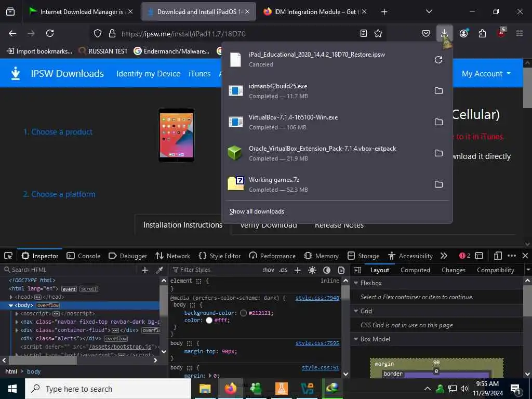Viewport: 532px width, 399px height.
Task: Open background-color #212121 swatch
Action: pyautogui.click(x=243, y=313)
